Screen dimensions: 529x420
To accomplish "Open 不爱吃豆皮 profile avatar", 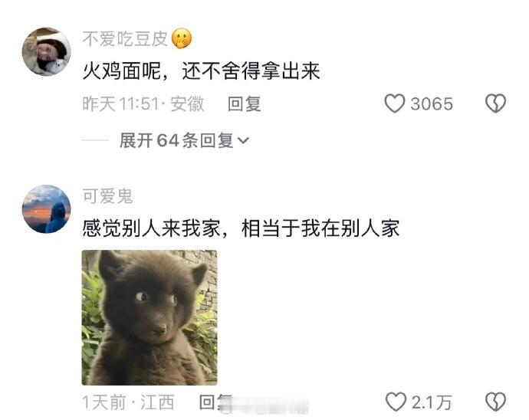I will pyautogui.click(x=46, y=51).
